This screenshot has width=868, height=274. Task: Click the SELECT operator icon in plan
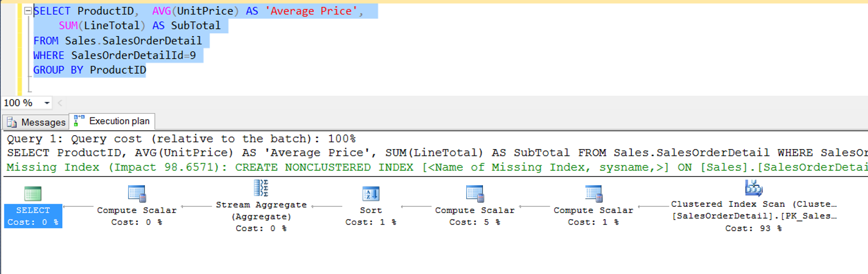point(33,194)
